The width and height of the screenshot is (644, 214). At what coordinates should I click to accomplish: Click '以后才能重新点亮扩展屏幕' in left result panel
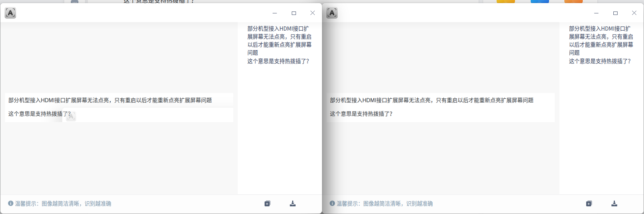280,45
